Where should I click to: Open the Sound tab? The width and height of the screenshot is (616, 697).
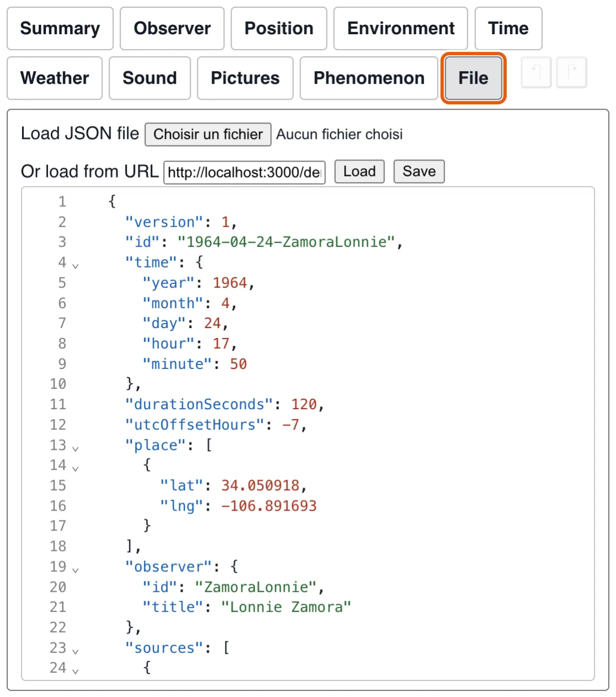pyautogui.click(x=150, y=78)
